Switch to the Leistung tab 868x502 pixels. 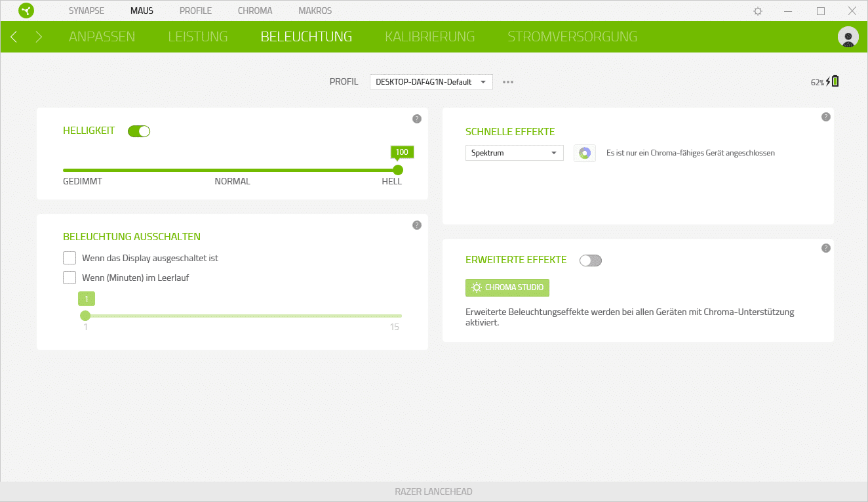click(197, 37)
